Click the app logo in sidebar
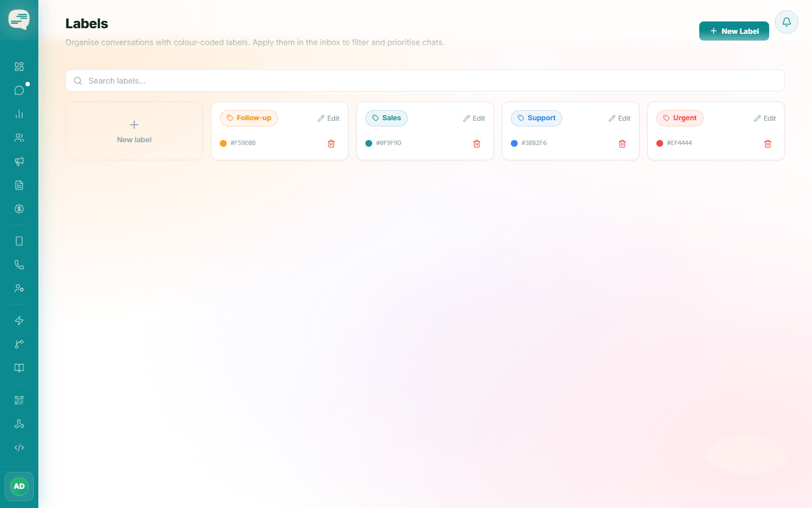Image resolution: width=812 pixels, height=508 pixels. click(x=19, y=20)
